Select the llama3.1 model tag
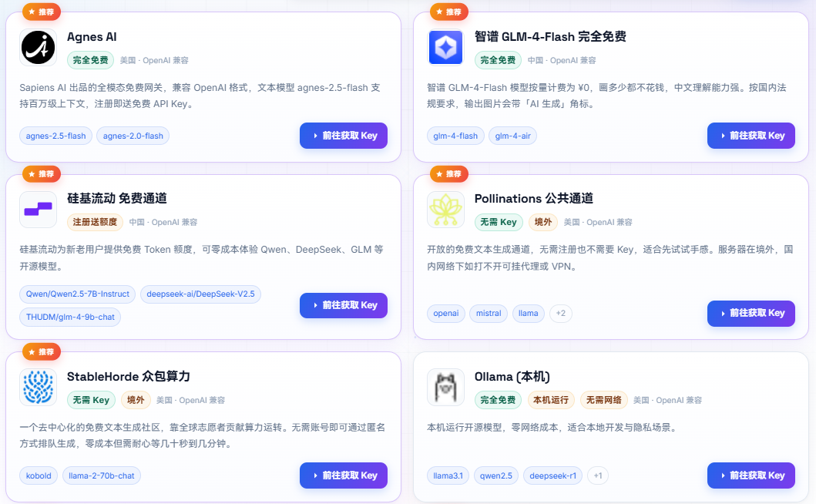Screen dimensions: 816x504 click(x=448, y=475)
